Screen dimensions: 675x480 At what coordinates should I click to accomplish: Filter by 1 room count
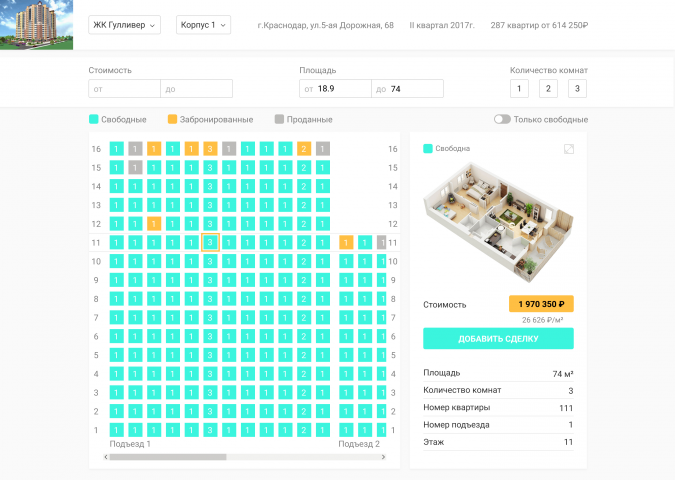(519, 89)
